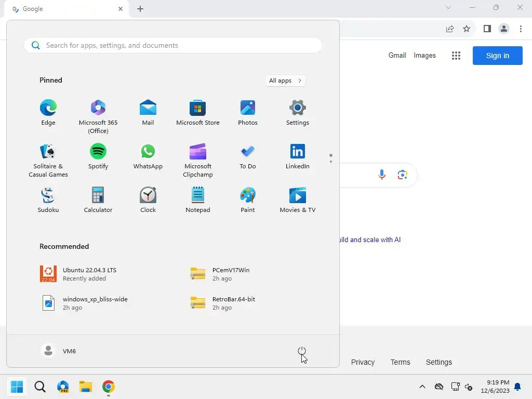Open Edge Preview from the taskbar
The width and height of the screenshot is (532, 399).
[63, 387]
